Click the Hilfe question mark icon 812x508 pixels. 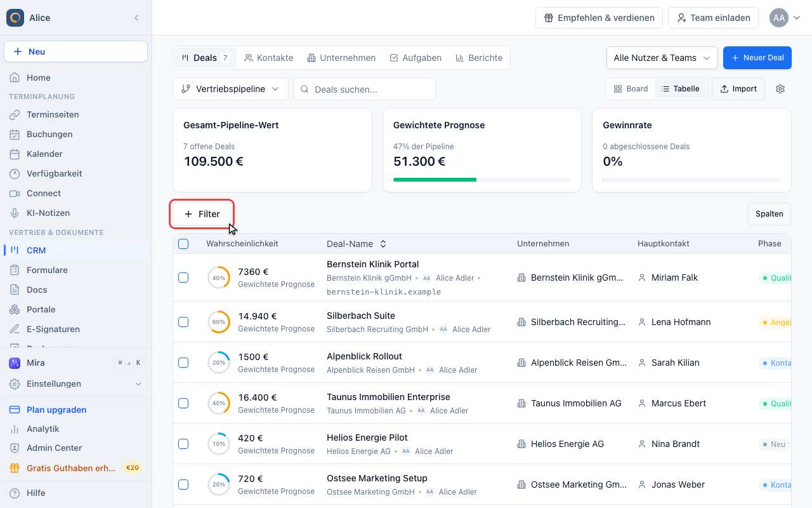pyautogui.click(x=15, y=493)
